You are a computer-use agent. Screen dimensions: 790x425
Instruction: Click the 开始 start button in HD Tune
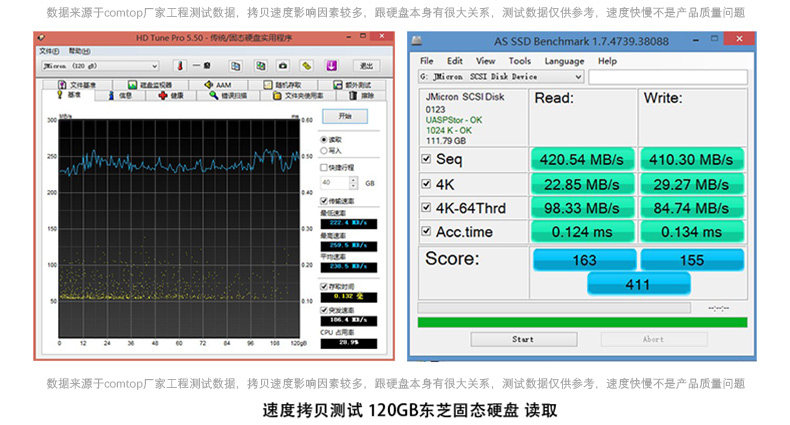point(345,116)
